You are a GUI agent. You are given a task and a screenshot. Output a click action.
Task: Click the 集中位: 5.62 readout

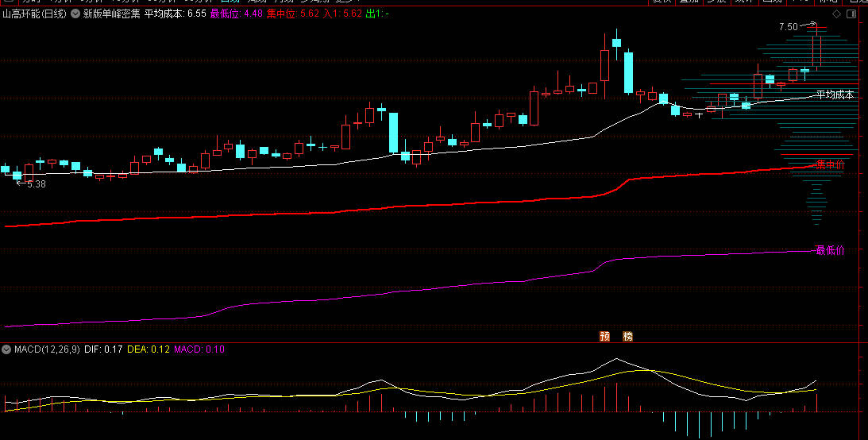[293, 14]
